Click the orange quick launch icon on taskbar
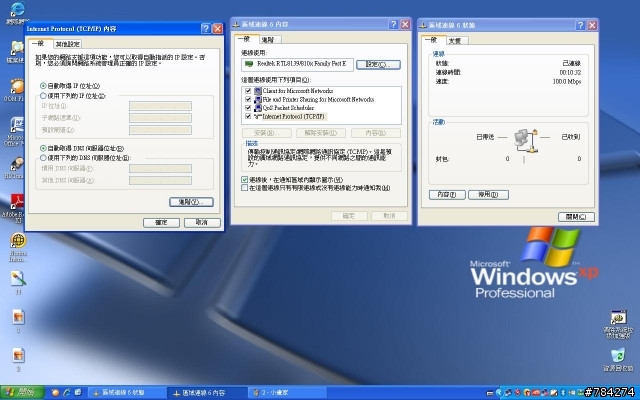This screenshot has width=640, height=400. pos(55,393)
